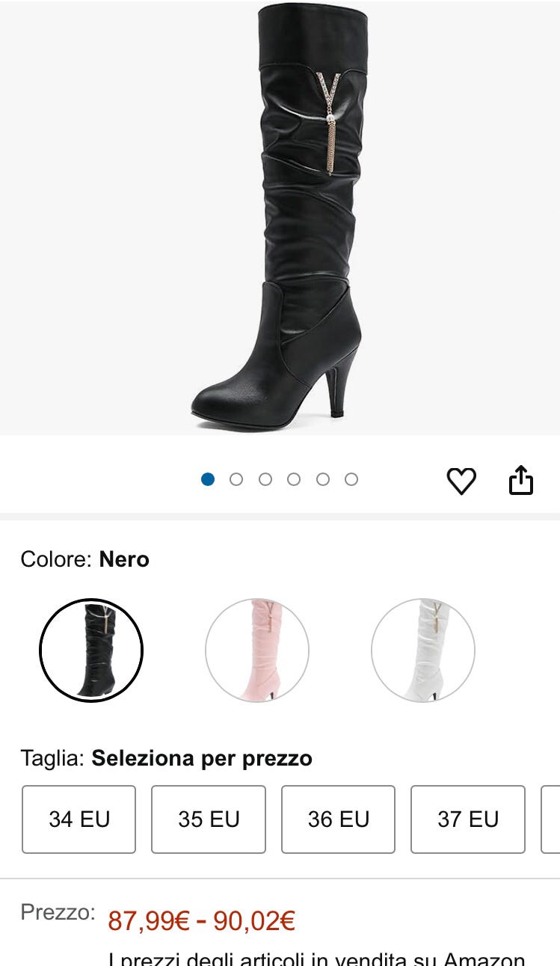Jump to the third image dot
The image size is (560, 966).
265,479
